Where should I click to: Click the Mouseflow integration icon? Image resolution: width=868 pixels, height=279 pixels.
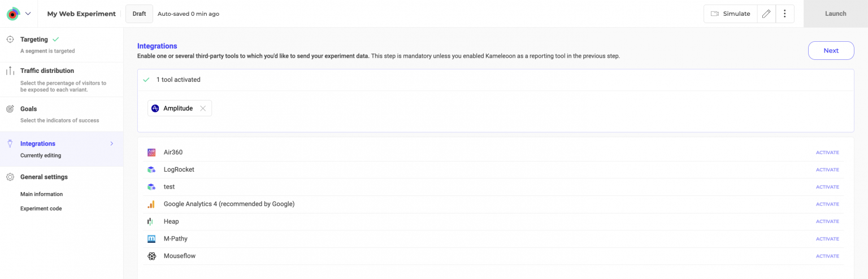pyautogui.click(x=151, y=256)
